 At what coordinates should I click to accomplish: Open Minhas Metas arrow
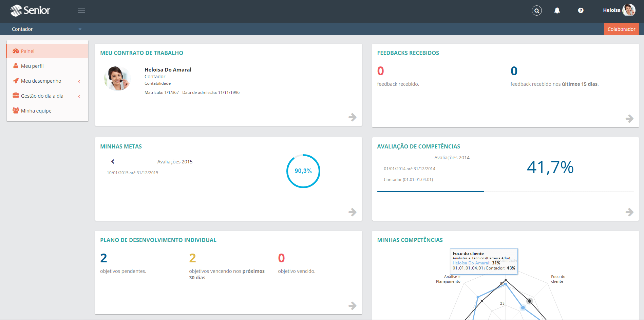coord(353,212)
